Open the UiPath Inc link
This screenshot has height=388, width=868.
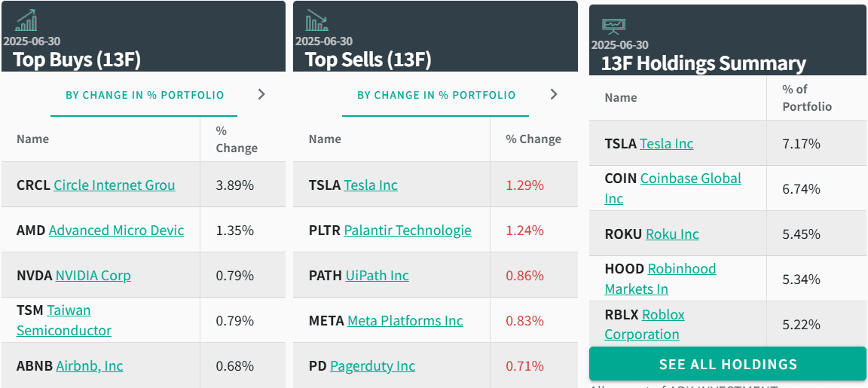[x=377, y=276]
